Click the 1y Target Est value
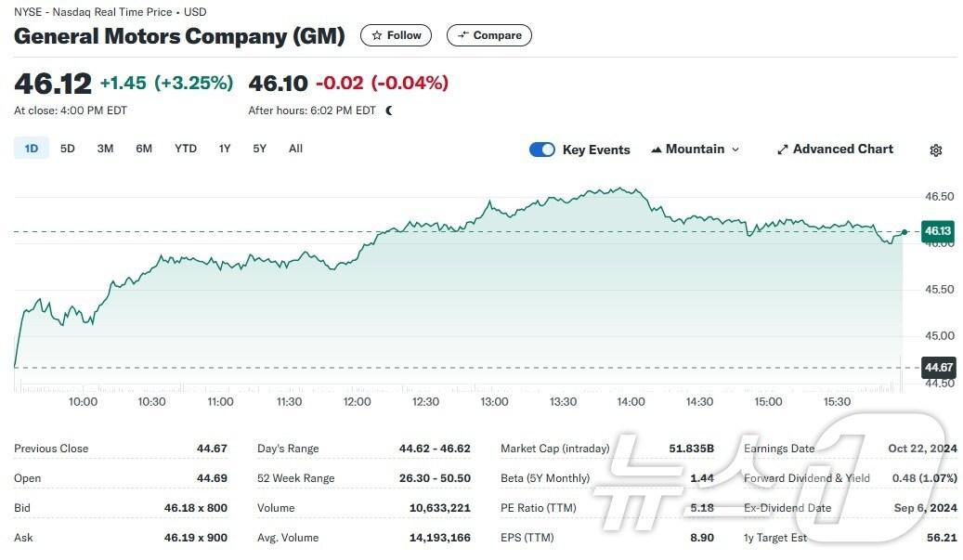 pos(941,538)
